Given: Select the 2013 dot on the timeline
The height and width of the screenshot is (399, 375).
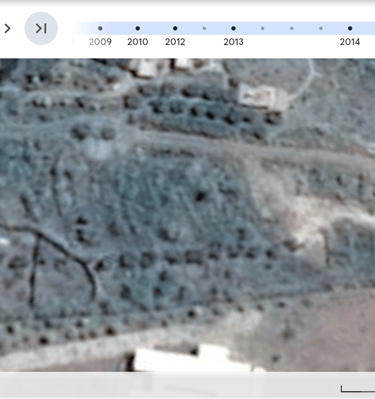Looking at the screenshot, I should pos(233,28).
